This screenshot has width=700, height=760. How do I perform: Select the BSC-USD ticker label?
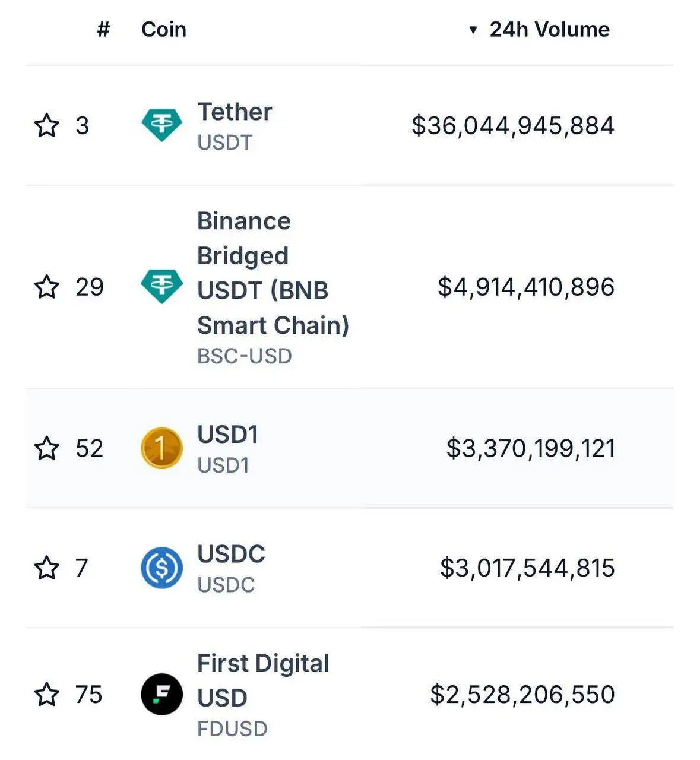point(244,356)
